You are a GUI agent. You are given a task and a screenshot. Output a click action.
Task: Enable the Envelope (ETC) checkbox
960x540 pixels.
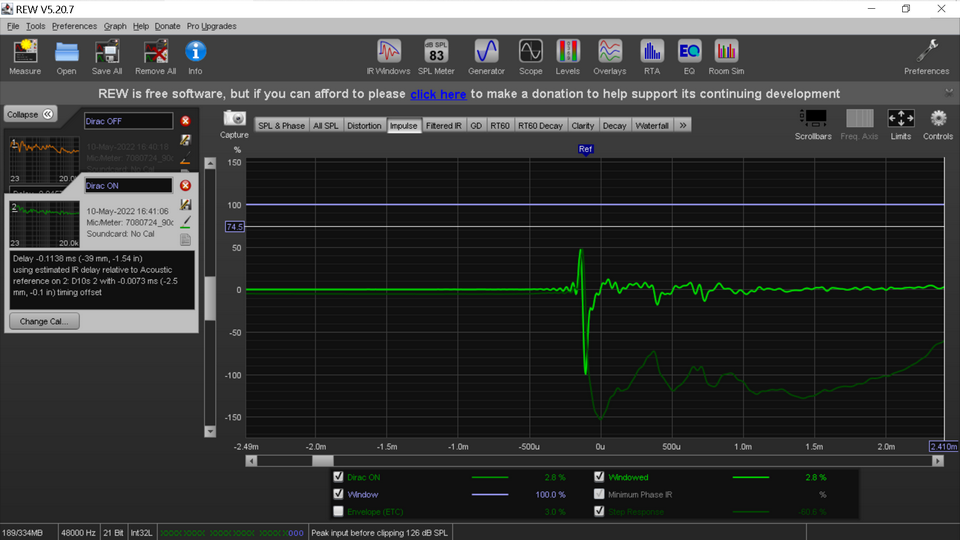pyautogui.click(x=339, y=511)
